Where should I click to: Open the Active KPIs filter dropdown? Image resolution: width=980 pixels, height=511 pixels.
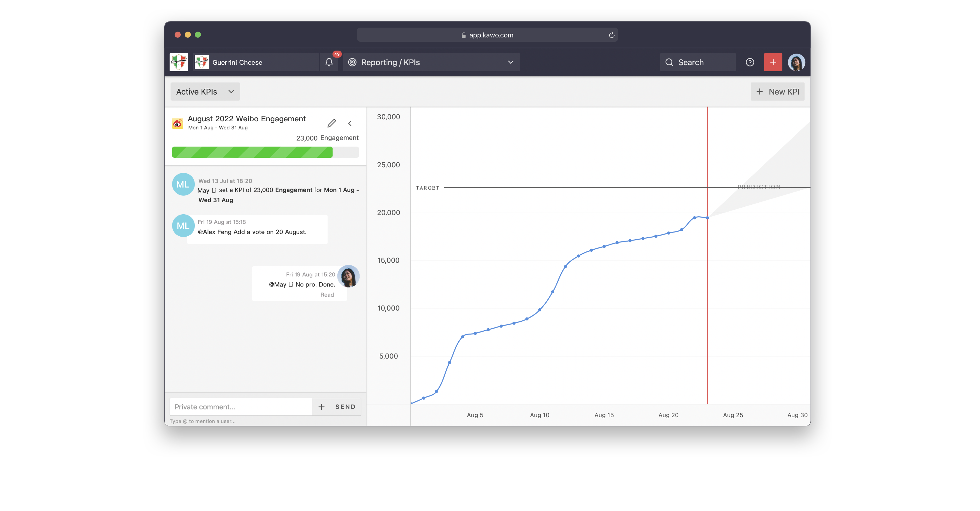coord(205,91)
